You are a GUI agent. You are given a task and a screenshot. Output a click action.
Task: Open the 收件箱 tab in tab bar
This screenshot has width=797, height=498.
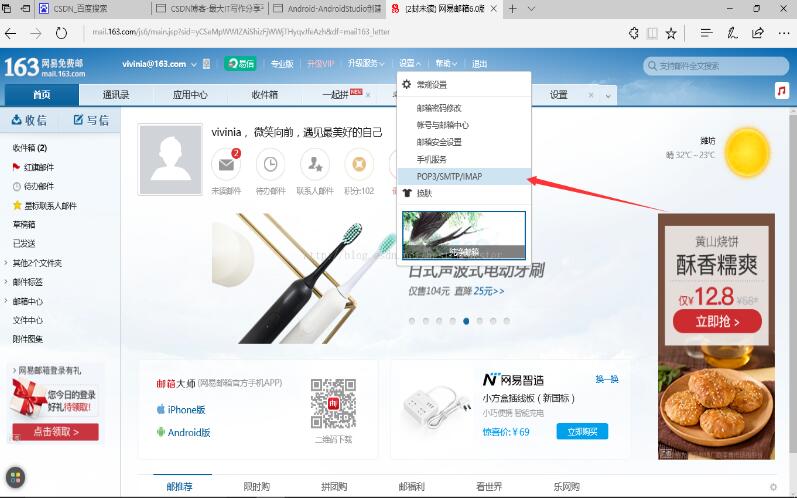tap(265, 95)
